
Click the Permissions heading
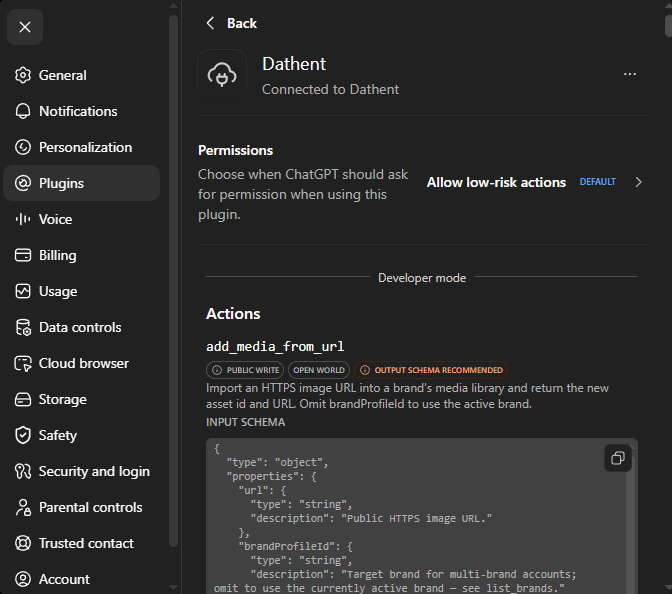coord(235,150)
